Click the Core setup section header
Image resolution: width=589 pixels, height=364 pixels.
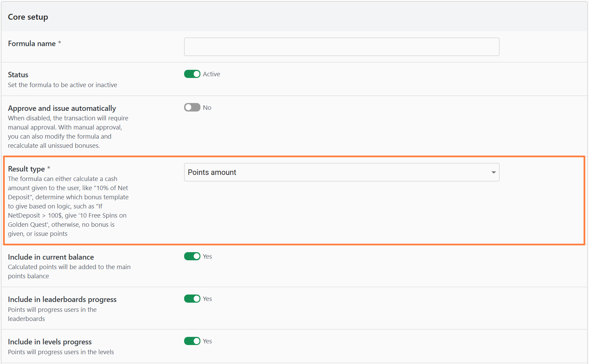(x=28, y=17)
